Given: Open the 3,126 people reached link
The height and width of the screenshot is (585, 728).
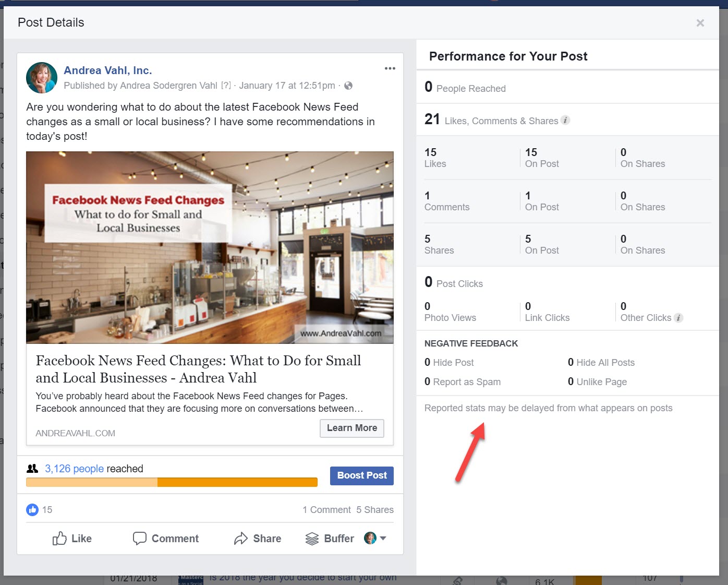Looking at the screenshot, I should click(74, 469).
